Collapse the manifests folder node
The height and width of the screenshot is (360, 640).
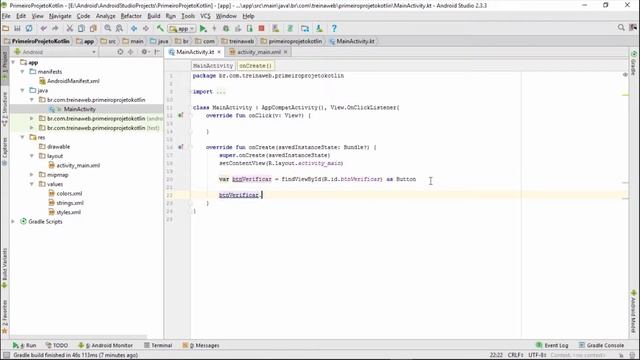point(22,72)
